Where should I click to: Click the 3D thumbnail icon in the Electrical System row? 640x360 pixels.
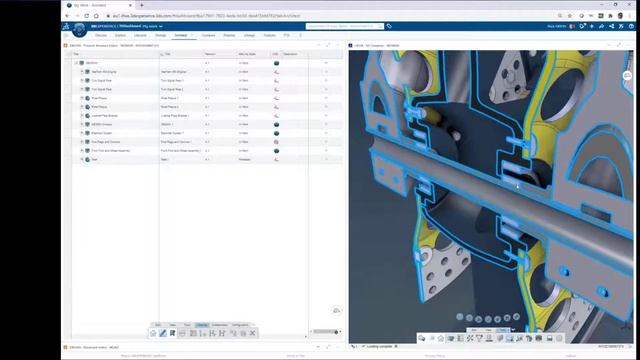tap(276, 133)
